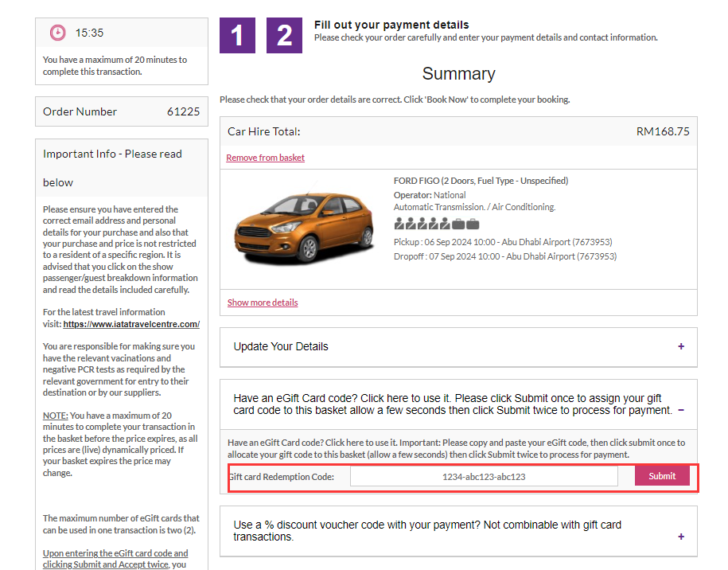This screenshot has width=728, height=570.
Task: Focus the Gift card Redemption Code field
Action: (484, 477)
